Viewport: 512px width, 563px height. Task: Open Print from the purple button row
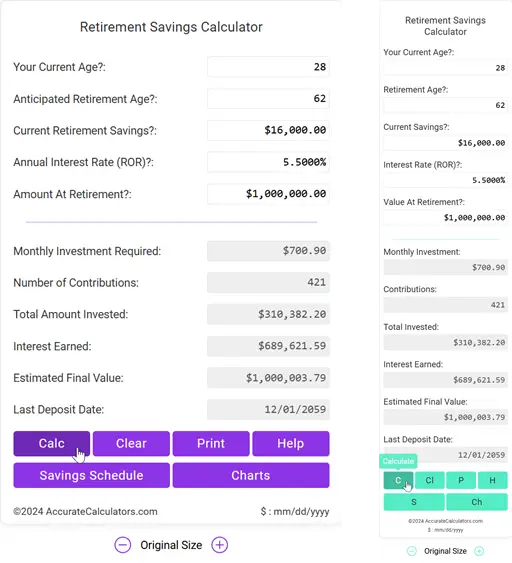click(211, 443)
